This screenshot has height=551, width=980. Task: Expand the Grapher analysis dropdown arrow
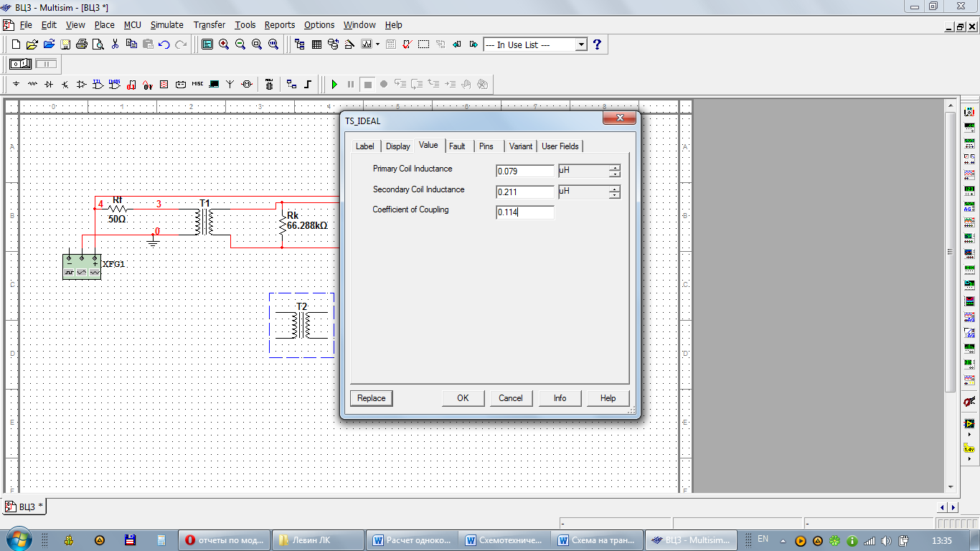(376, 44)
